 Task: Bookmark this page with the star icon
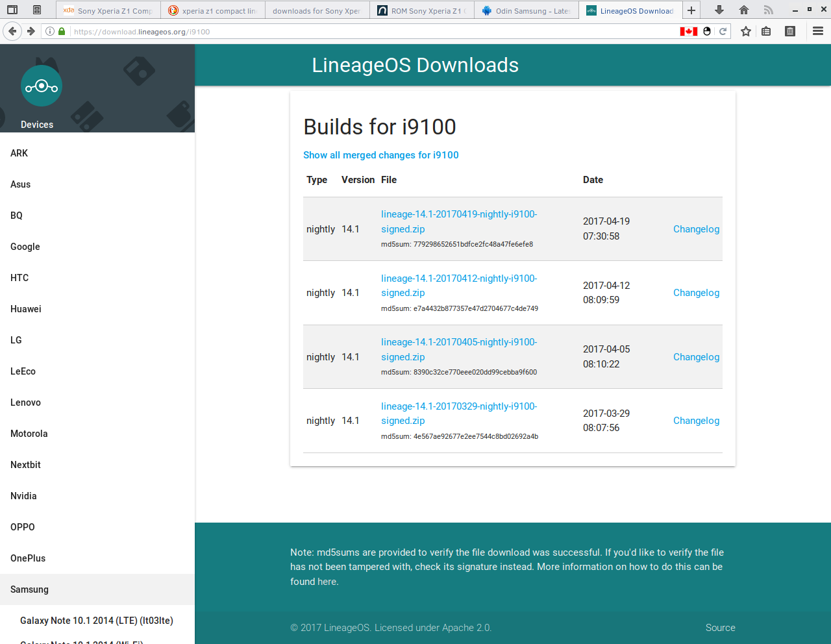[x=746, y=31]
